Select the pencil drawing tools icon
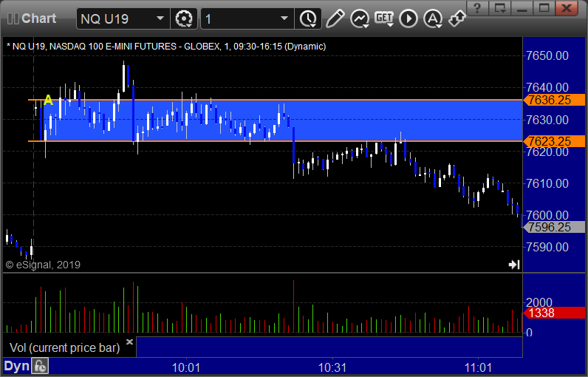This screenshot has height=377, width=588. pos(335,18)
